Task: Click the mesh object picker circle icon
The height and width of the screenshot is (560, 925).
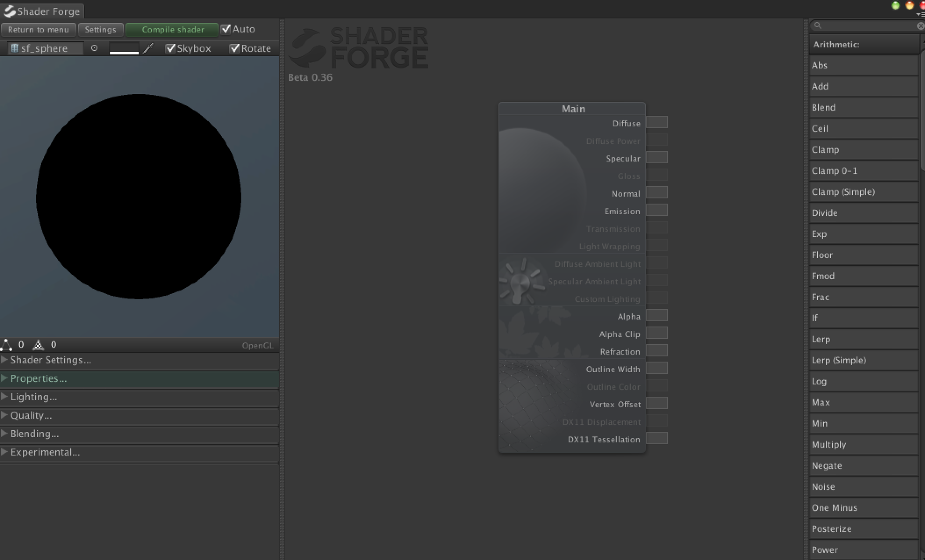Action: (94, 48)
